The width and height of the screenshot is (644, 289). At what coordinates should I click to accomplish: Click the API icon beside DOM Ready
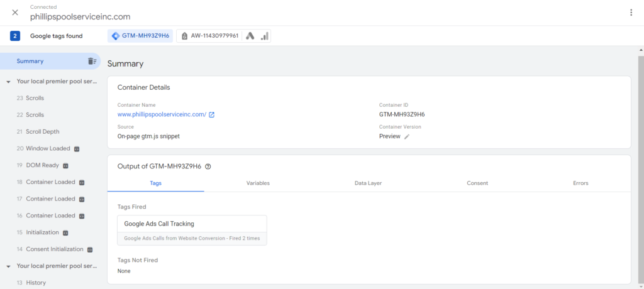coord(65,166)
